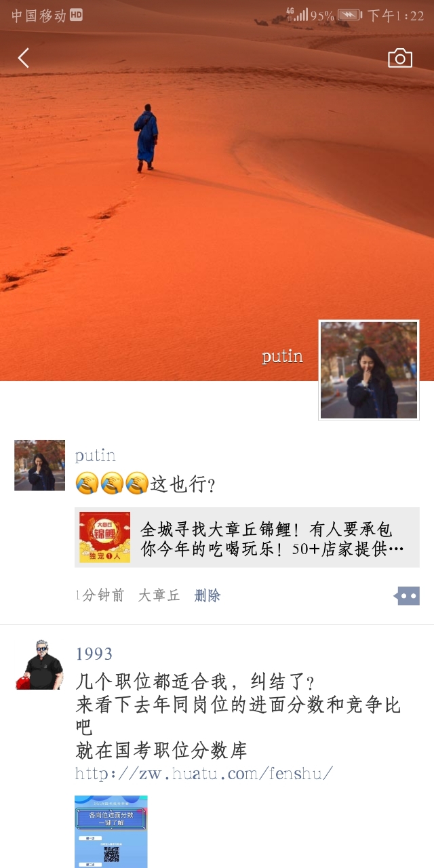
Task: Tap the back arrow icon
Action: click(x=24, y=58)
